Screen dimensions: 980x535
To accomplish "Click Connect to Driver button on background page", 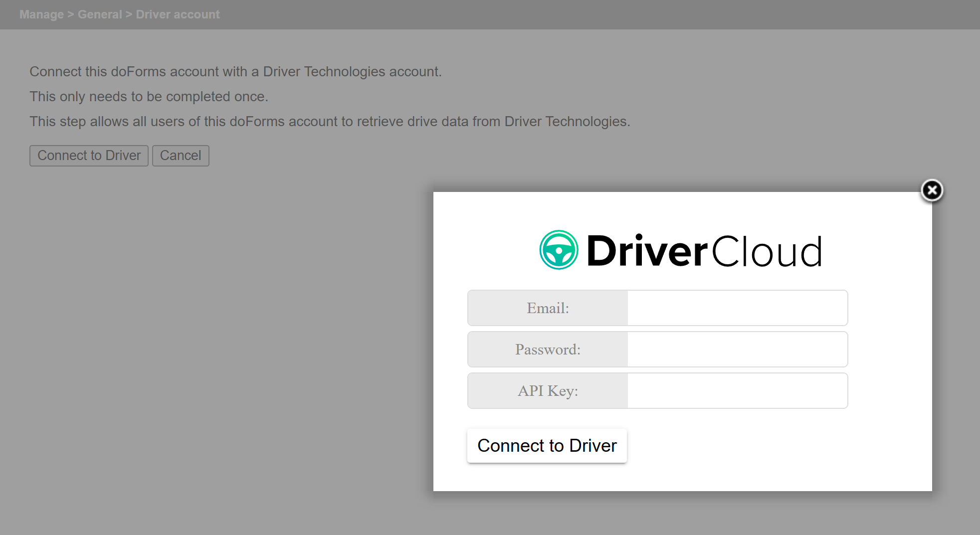I will (89, 156).
